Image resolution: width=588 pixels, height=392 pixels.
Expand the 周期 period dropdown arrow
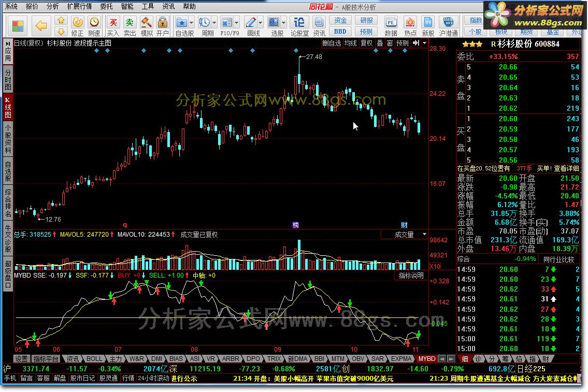coord(214,23)
